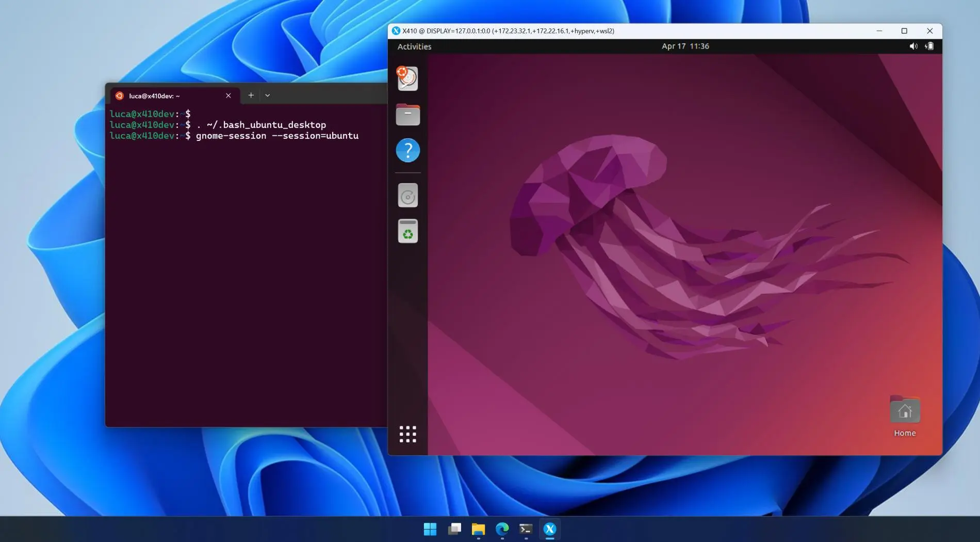Click the volume icon in GNOME top bar
Image resolution: width=980 pixels, height=542 pixels.
coord(913,46)
